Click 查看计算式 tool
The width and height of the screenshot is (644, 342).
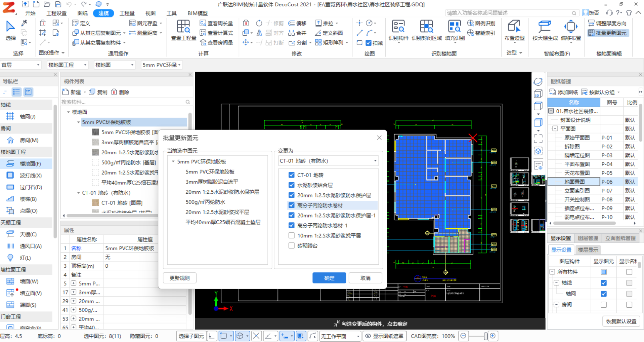[216, 33]
